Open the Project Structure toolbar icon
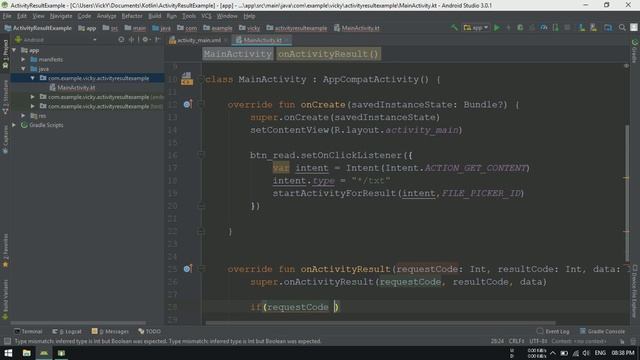This screenshot has width=640, height=360. point(608,28)
